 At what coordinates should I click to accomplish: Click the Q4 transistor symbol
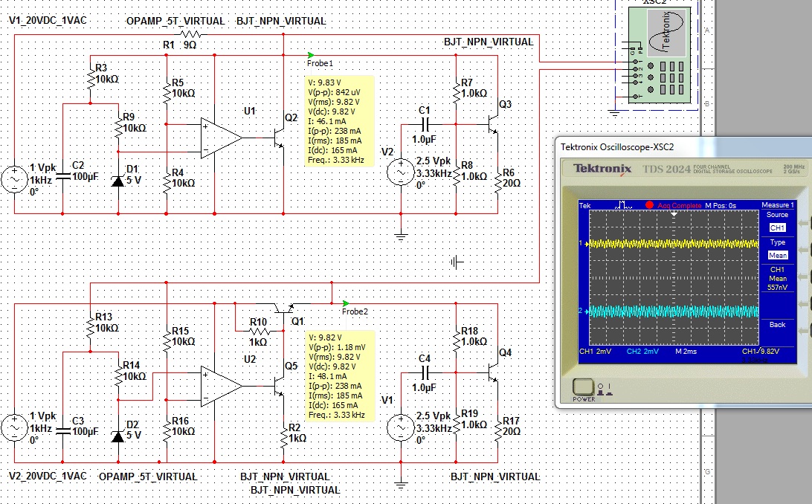point(494,372)
